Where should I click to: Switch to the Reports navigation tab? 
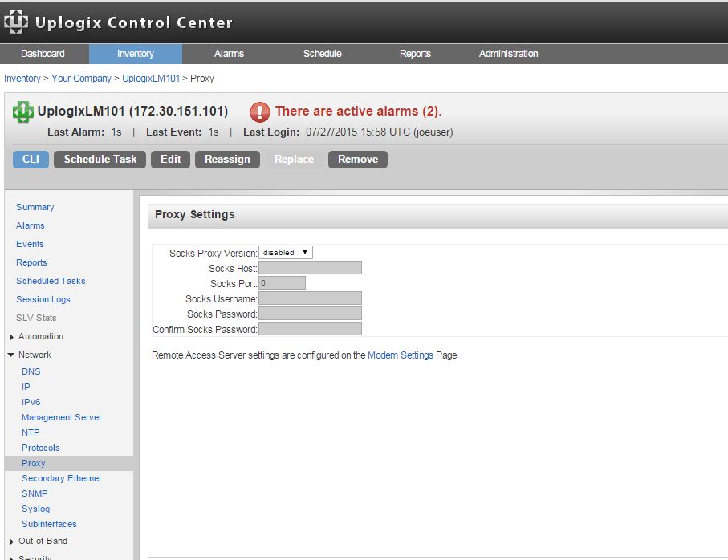pyautogui.click(x=415, y=54)
